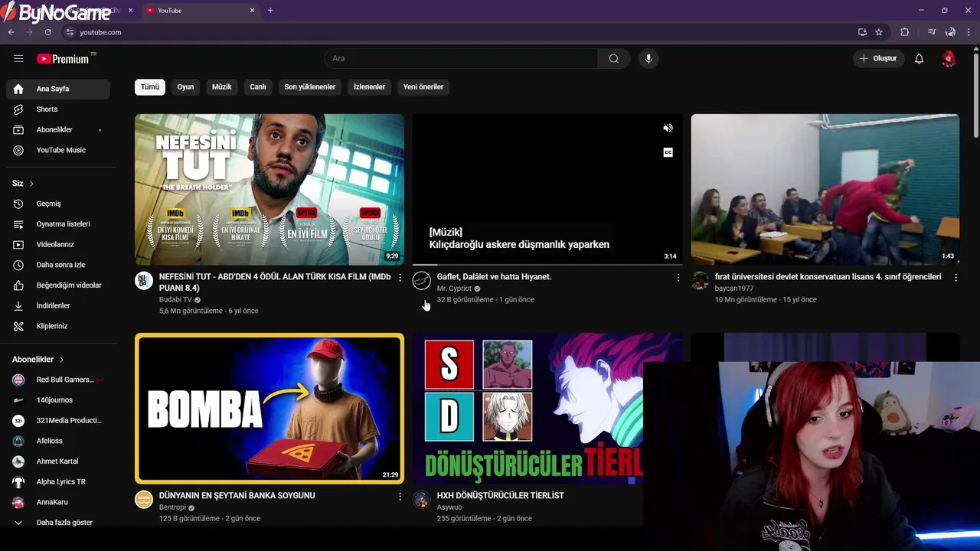
Task: Open more options for DÜNYANIN EN ŞEYTANİ video
Action: [x=400, y=496]
